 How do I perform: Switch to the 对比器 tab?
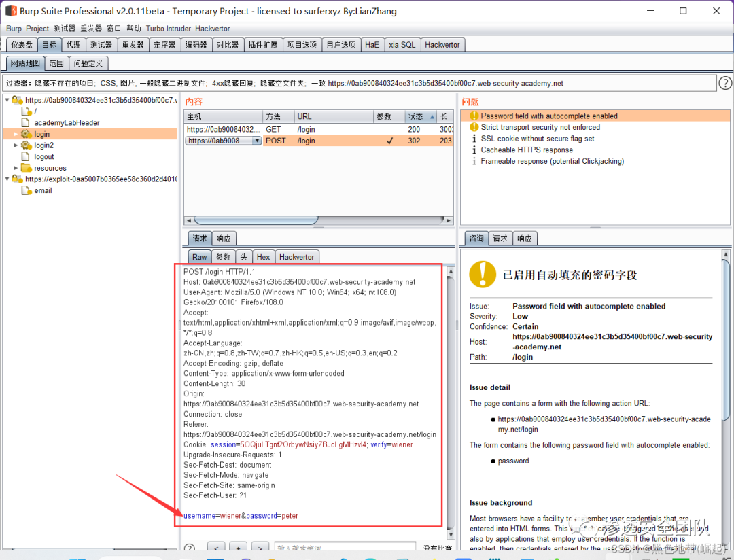click(228, 45)
